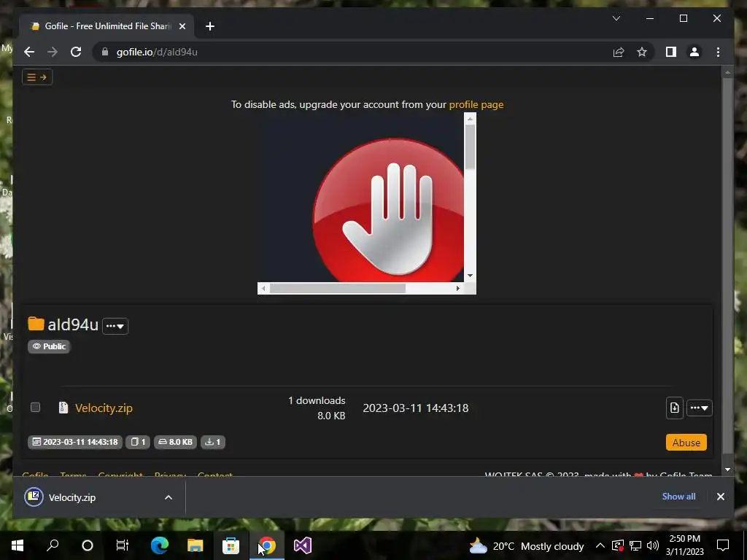The width and height of the screenshot is (747, 560).
Task: Tick the Velocity.zip checkbox
Action: [x=35, y=407]
